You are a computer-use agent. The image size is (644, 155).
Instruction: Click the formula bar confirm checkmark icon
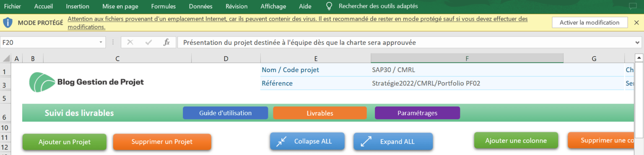click(x=148, y=42)
